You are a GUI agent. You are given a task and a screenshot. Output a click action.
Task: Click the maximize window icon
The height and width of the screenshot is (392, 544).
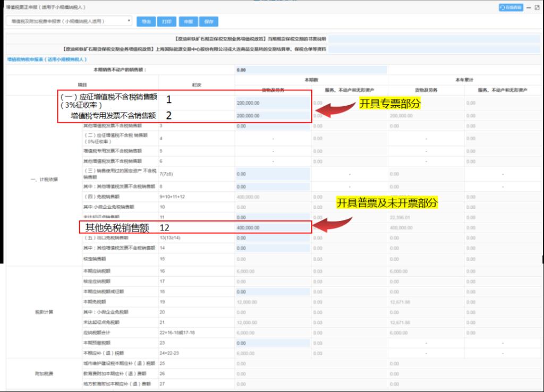(x=537, y=7)
